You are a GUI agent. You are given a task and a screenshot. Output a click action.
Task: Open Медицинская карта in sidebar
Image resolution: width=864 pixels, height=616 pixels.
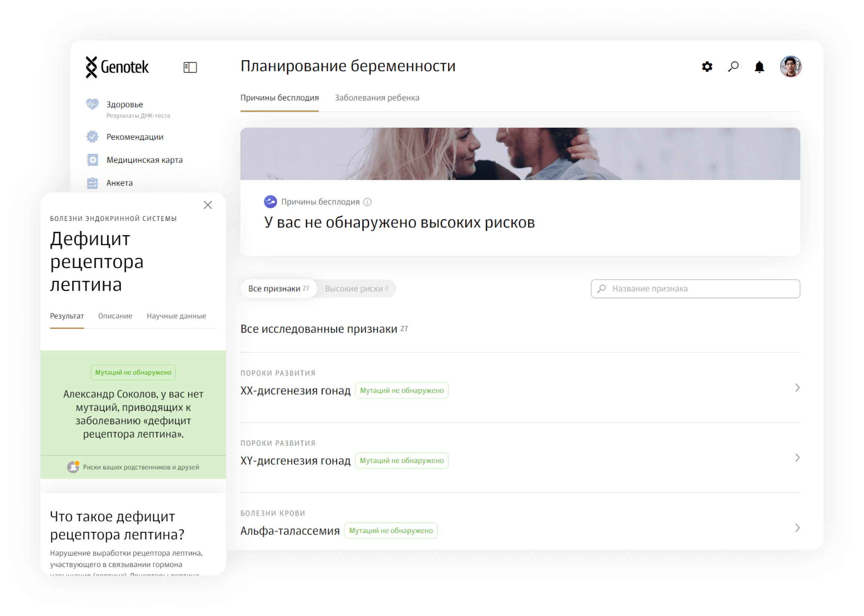click(x=144, y=160)
